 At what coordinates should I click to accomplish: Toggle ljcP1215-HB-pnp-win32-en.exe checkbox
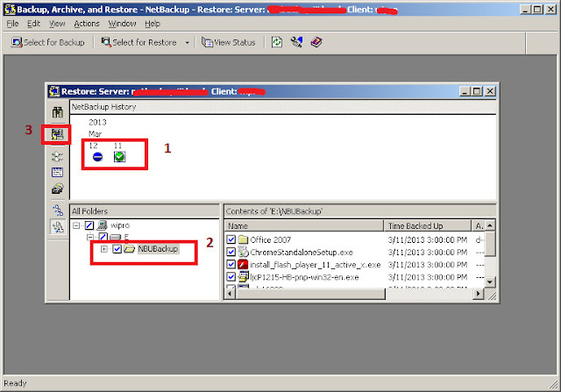pyautogui.click(x=231, y=277)
